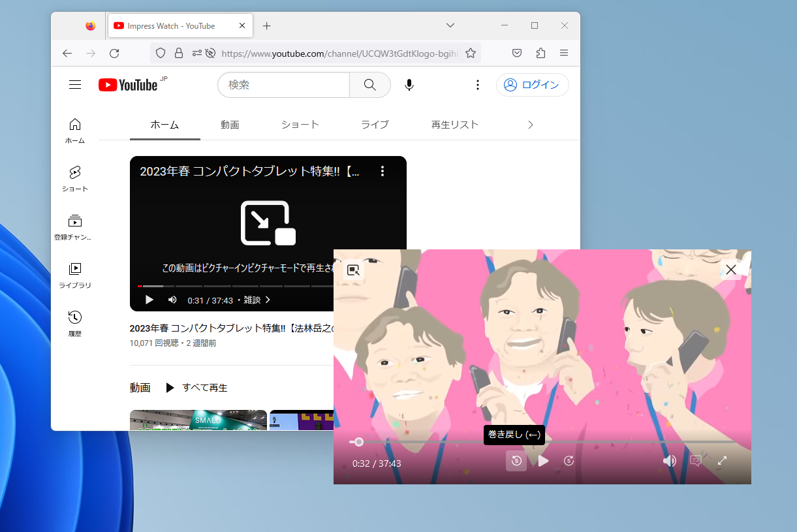Open Firefox's list all tabs dropdown
Screen dimensions: 797x532
click(x=450, y=25)
